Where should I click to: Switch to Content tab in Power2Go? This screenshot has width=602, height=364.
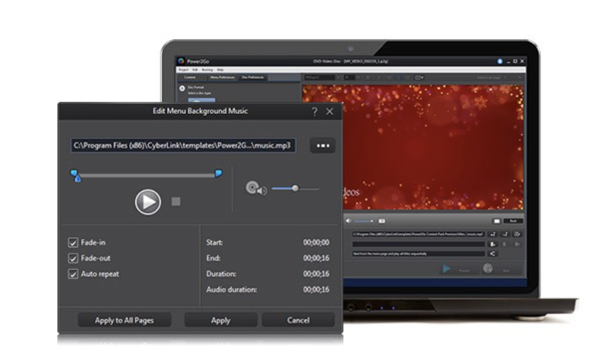point(190,77)
